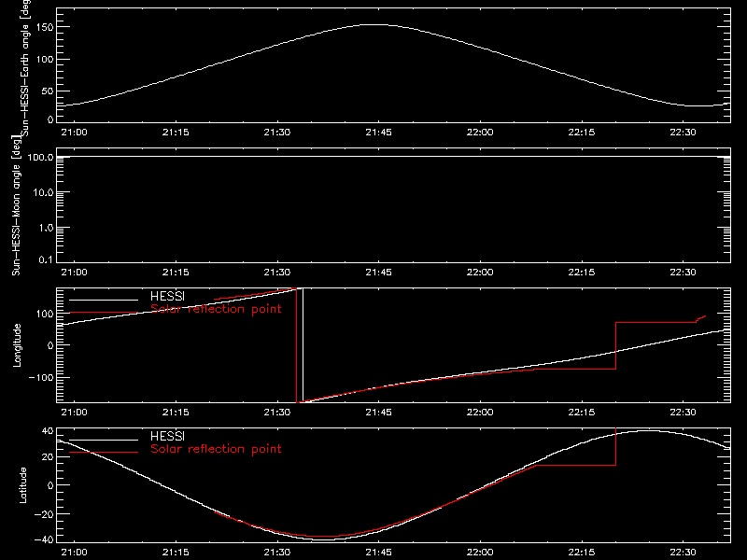Choose 21:30 label under Latitude plot

point(277,553)
